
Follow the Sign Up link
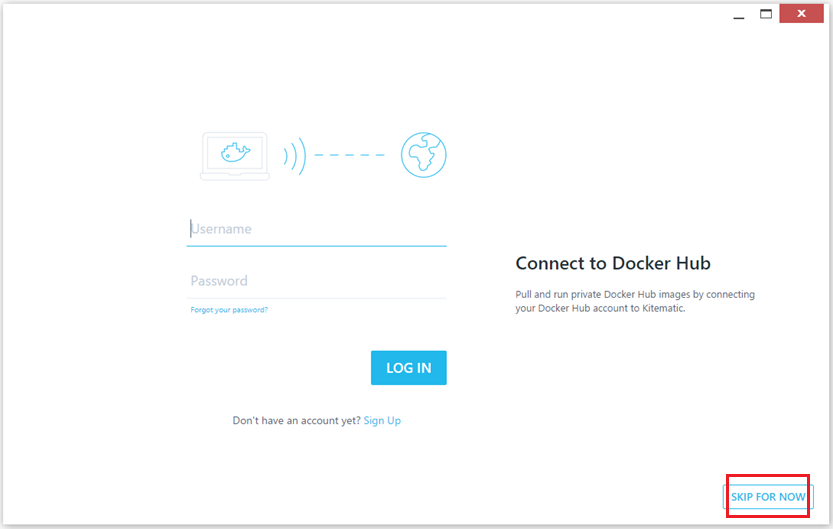382,420
